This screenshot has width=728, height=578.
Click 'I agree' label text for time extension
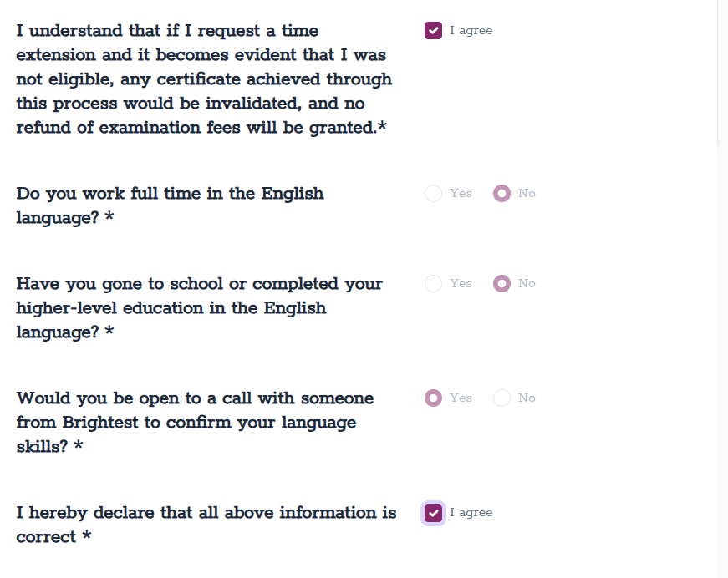471,31
